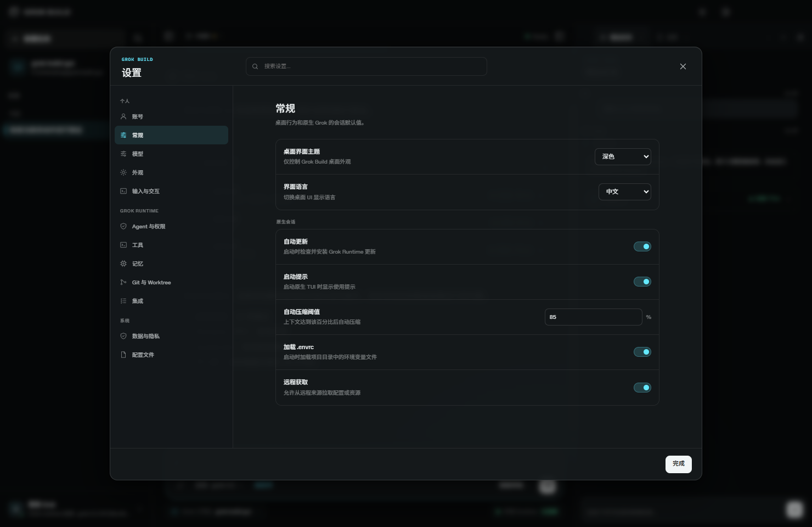Open the 记忆 settings section
The image size is (812, 527).
(171, 263)
